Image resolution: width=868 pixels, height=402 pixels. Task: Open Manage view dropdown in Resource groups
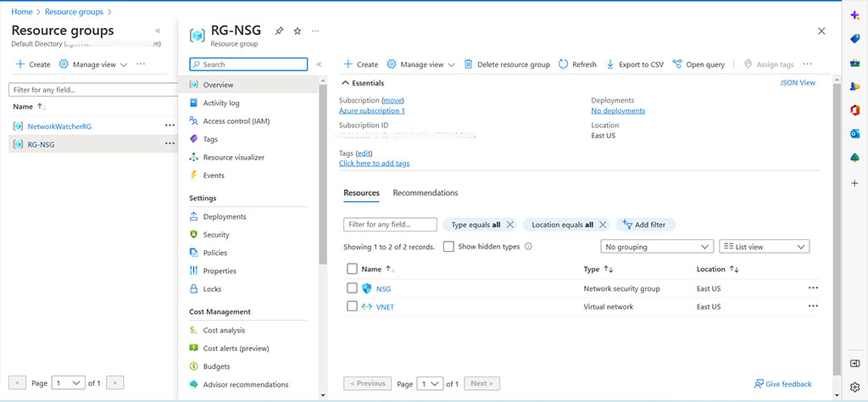[93, 64]
